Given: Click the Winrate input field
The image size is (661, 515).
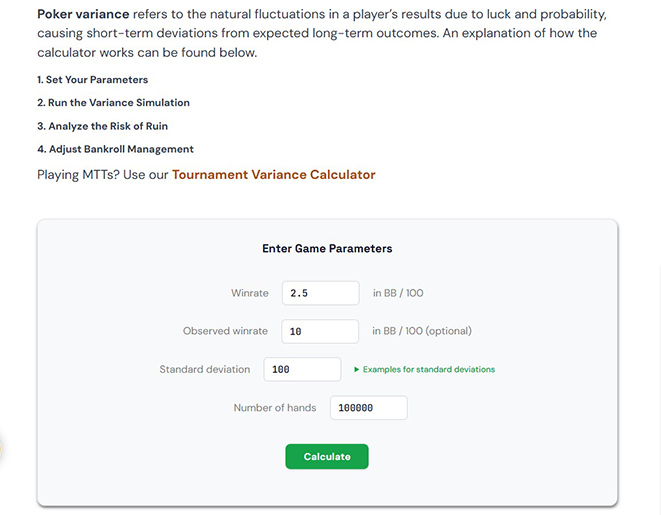Looking at the screenshot, I should [320, 293].
